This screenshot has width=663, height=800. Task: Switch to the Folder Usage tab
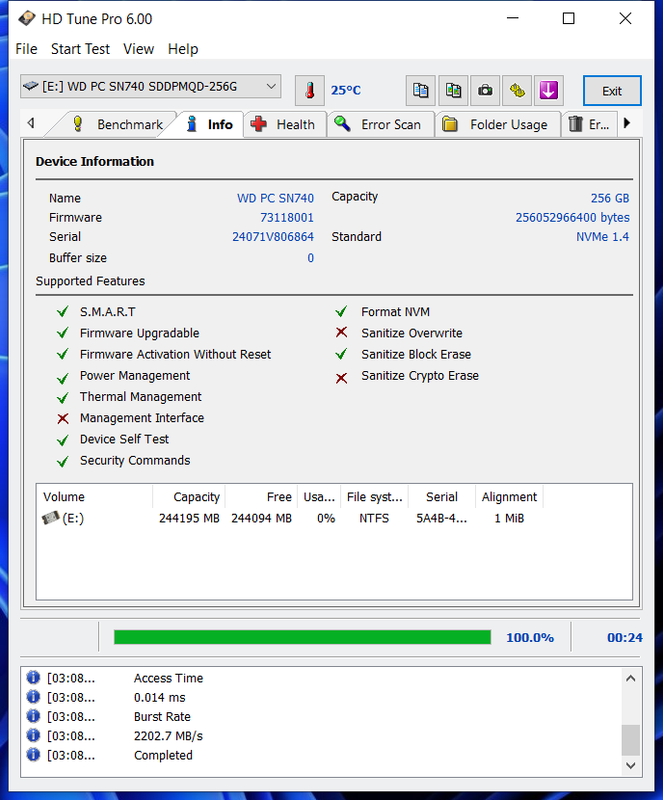click(x=498, y=124)
